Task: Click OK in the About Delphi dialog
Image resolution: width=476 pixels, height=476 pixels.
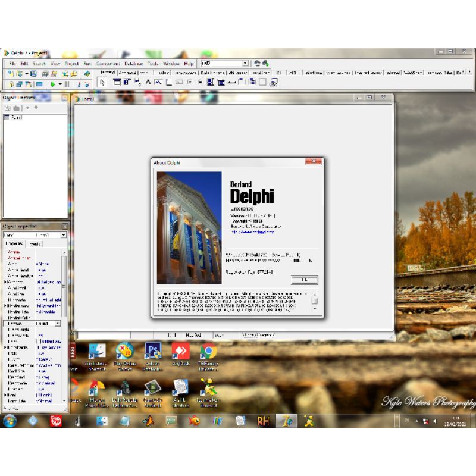Action: click(304, 280)
